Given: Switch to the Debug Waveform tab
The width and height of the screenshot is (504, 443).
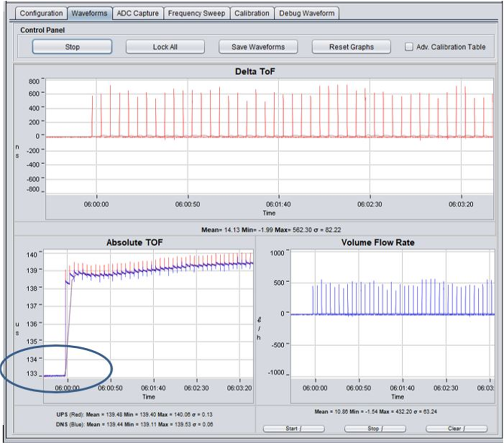Looking at the screenshot, I should click(306, 13).
